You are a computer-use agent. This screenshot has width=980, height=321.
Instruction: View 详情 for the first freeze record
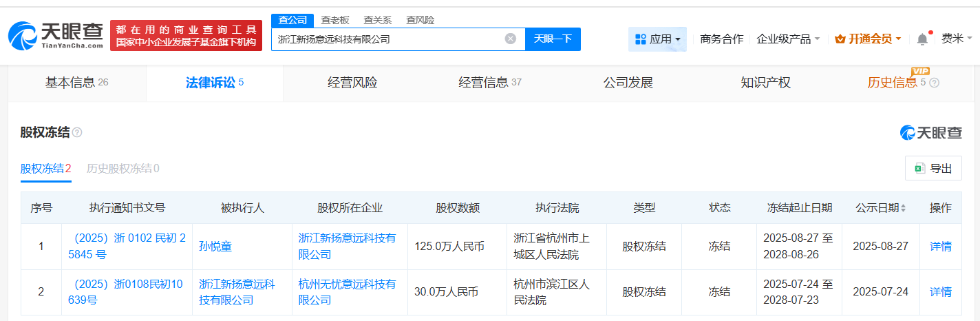(940, 246)
